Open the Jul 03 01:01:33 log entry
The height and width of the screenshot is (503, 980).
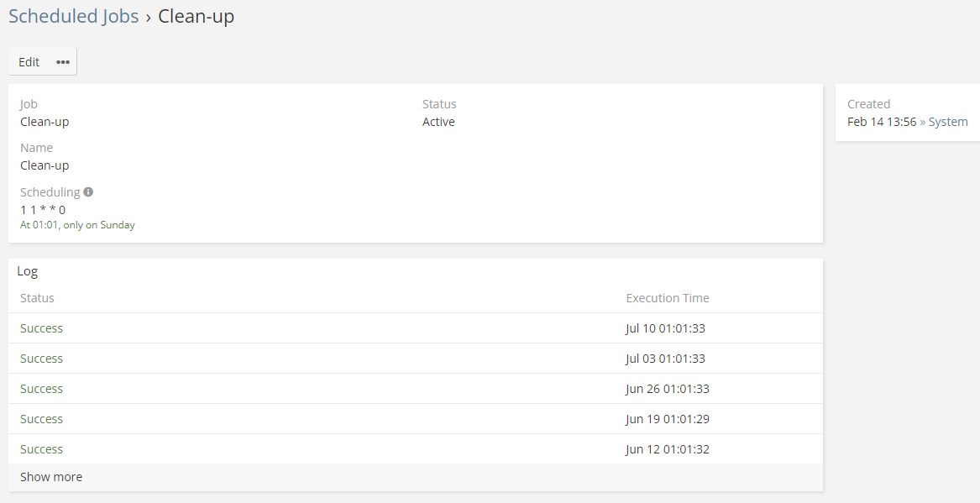pyautogui.click(x=665, y=359)
